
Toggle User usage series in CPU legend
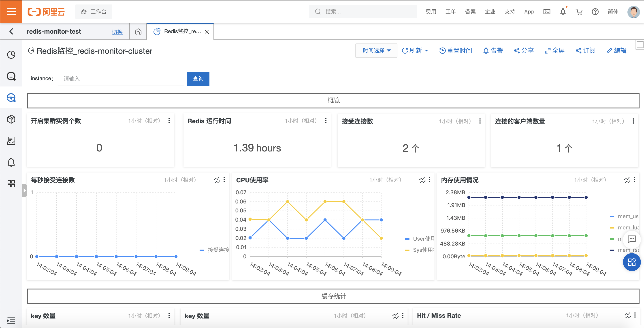420,239
